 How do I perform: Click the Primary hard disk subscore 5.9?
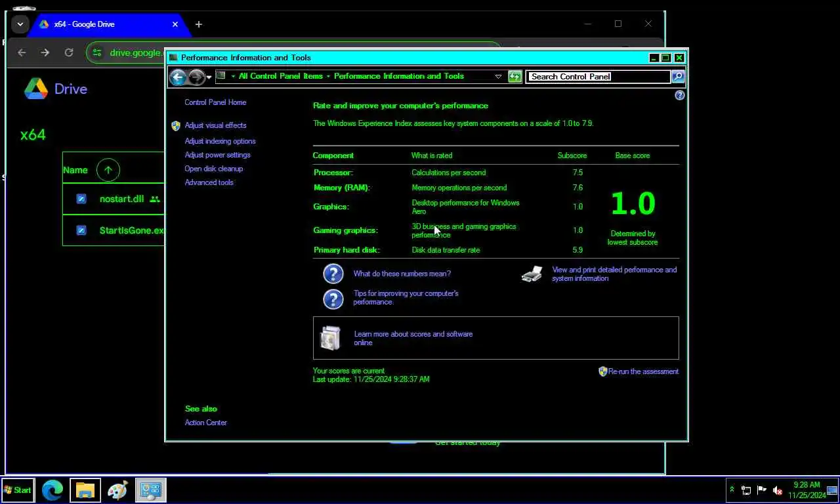(x=577, y=250)
